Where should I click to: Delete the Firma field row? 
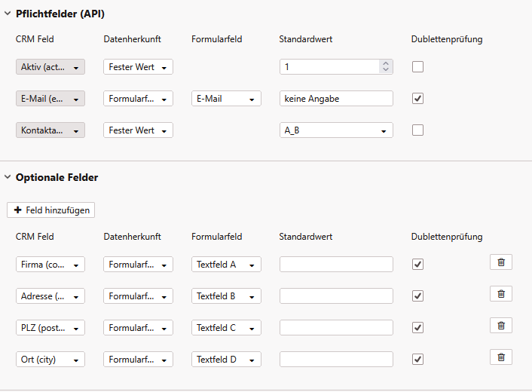(501, 262)
